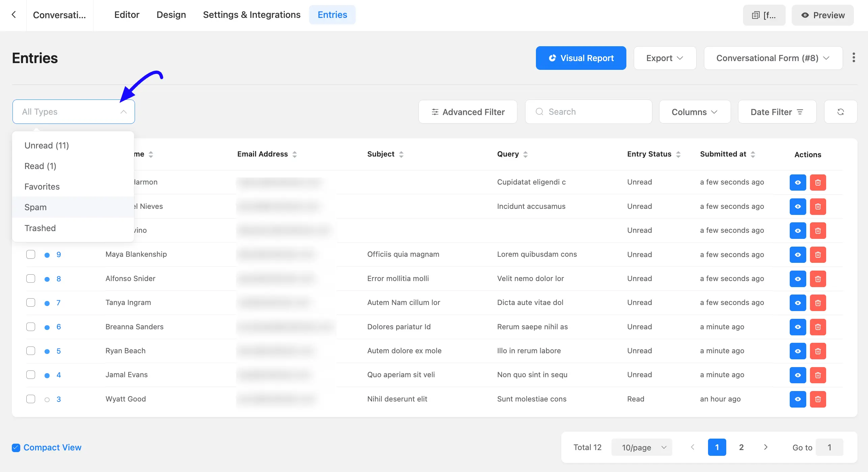View Tanya Ingram's entry
Viewport: 868px width, 472px height.
[x=797, y=303]
